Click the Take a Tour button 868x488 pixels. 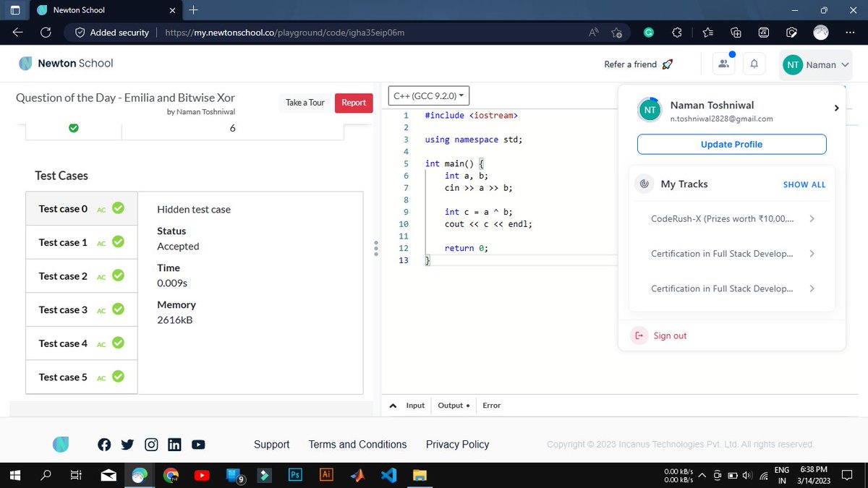pyautogui.click(x=305, y=103)
